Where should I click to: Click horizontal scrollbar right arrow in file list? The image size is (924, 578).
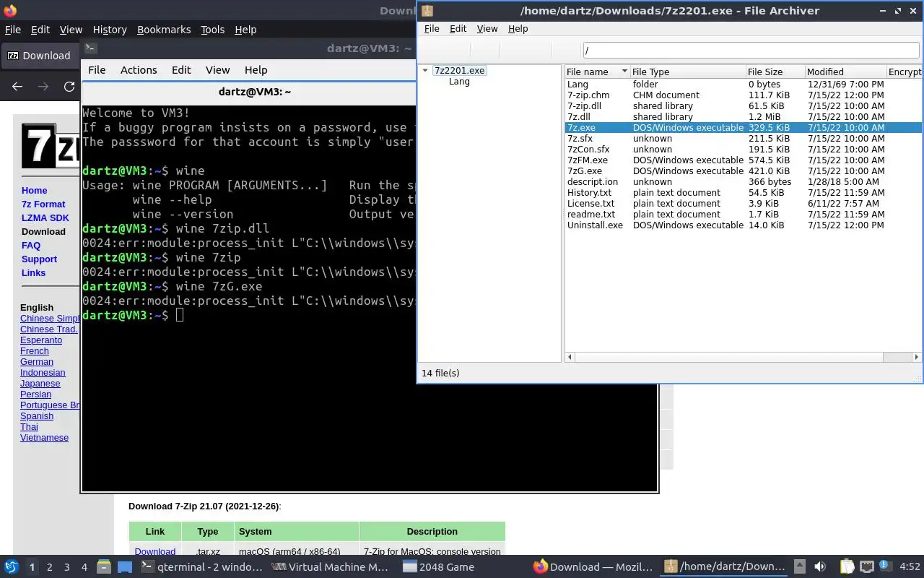pyautogui.click(x=917, y=357)
